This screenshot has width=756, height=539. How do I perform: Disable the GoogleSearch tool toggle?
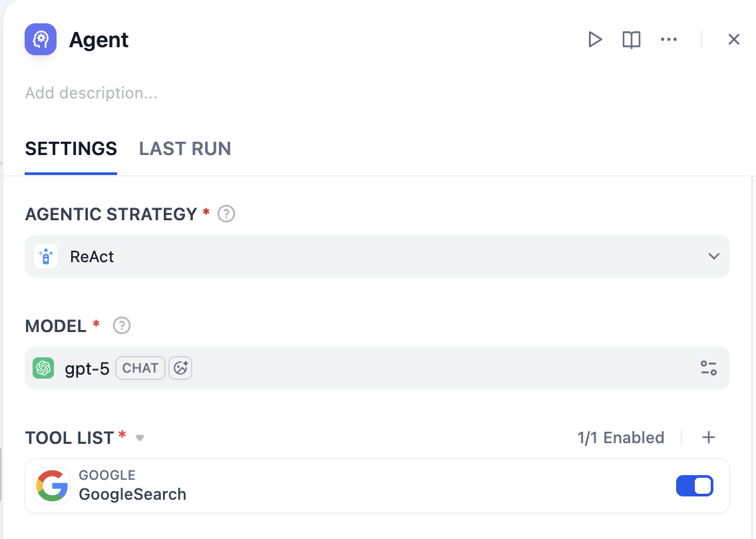[x=694, y=486]
